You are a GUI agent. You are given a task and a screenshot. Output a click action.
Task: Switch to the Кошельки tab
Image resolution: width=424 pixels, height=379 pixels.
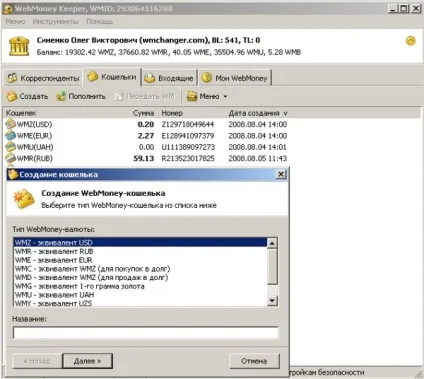112,77
